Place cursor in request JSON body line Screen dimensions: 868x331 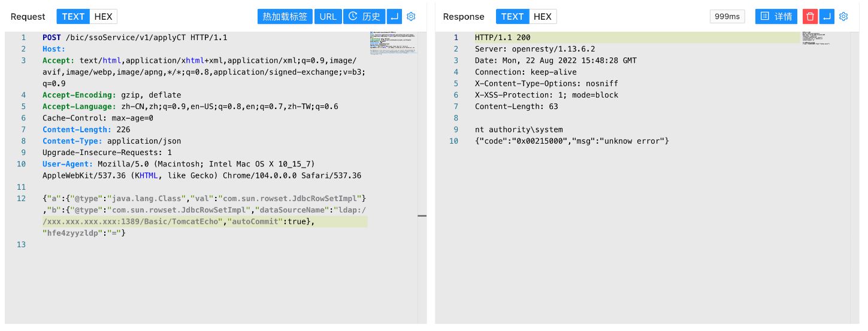204,210
